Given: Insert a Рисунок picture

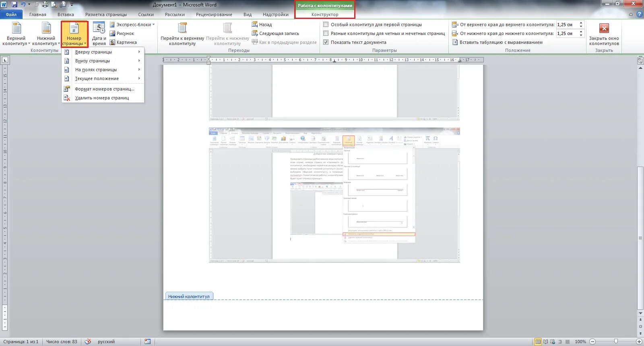Looking at the screenshot, I should (122, 33).
